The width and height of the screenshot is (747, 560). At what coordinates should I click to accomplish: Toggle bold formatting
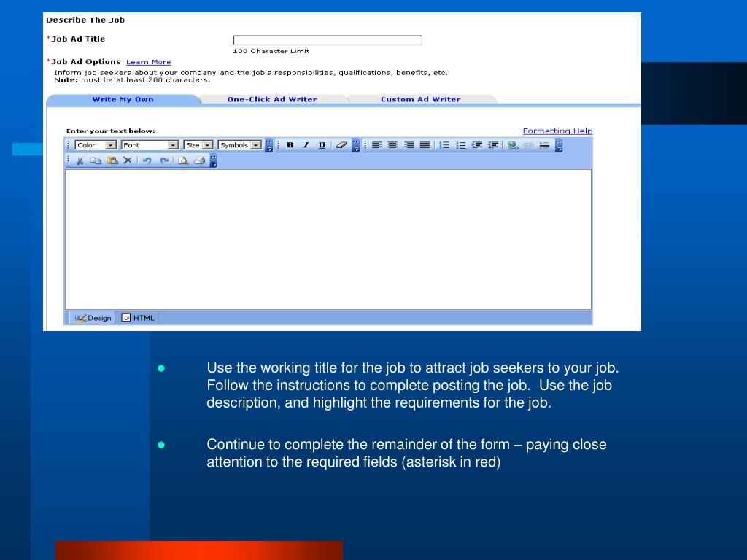click(x=290, y=145)
